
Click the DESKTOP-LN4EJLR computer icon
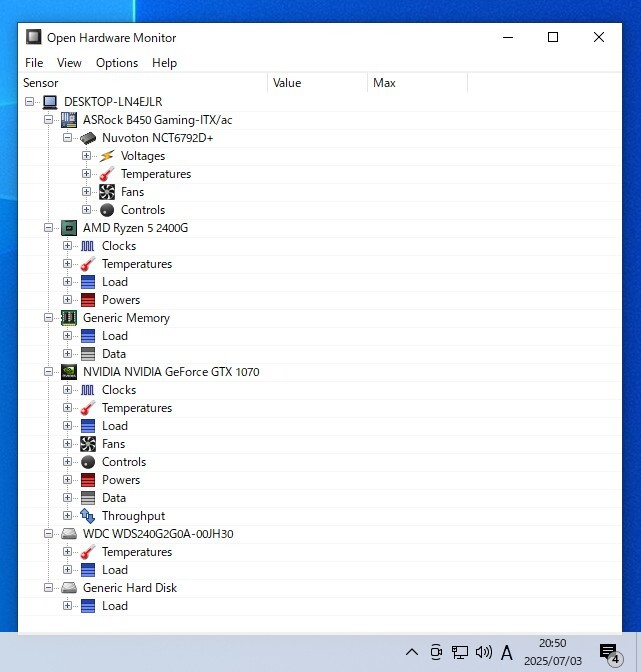[x=50, y=102]
